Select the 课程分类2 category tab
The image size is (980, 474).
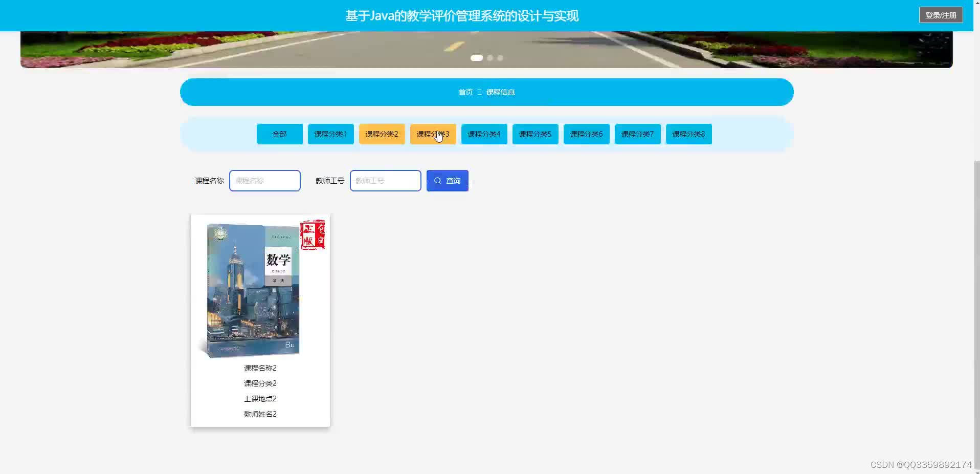382,134
